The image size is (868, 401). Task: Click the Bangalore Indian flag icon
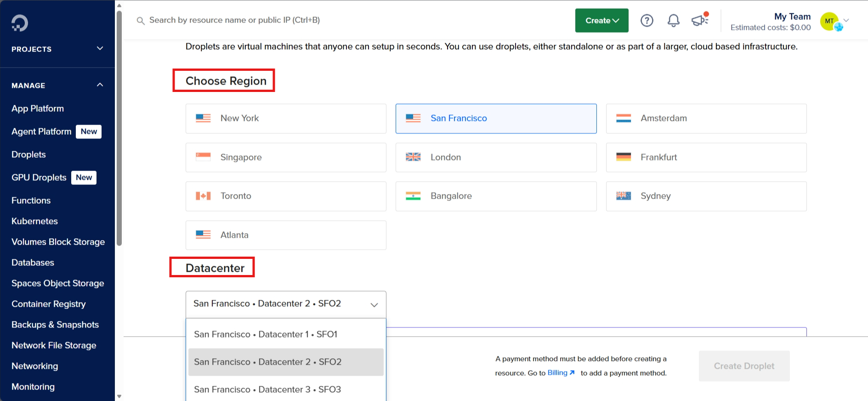(413, 196)
